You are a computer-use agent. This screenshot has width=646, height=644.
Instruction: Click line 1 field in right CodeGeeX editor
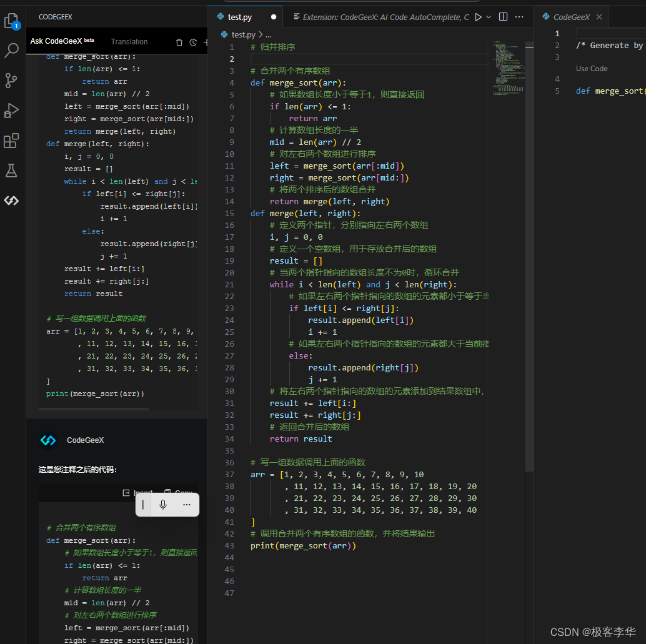pyautogui.click(x=611, y=33)
